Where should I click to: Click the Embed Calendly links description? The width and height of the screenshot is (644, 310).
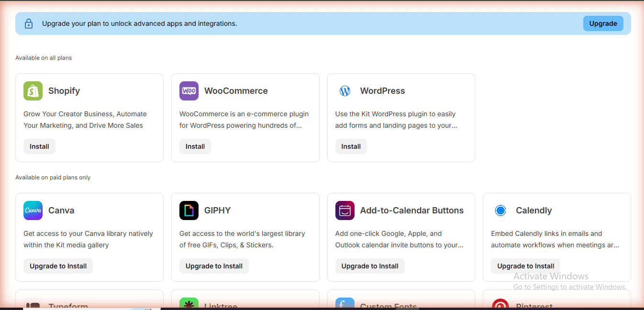555,239
